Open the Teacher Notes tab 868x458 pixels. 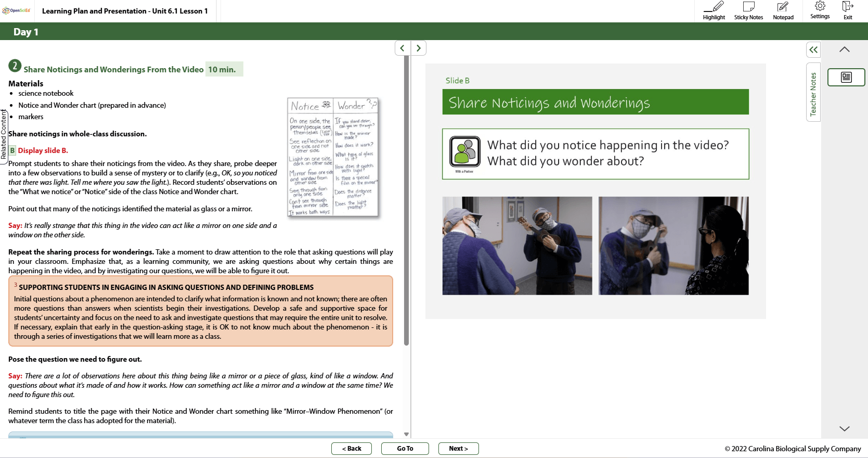click(x=813, y=93)
